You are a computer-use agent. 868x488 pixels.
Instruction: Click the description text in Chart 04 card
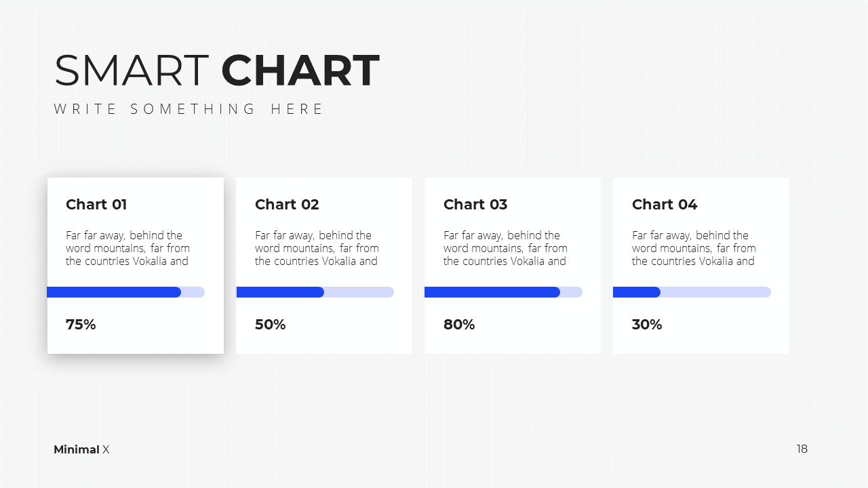tap(694, 248)
